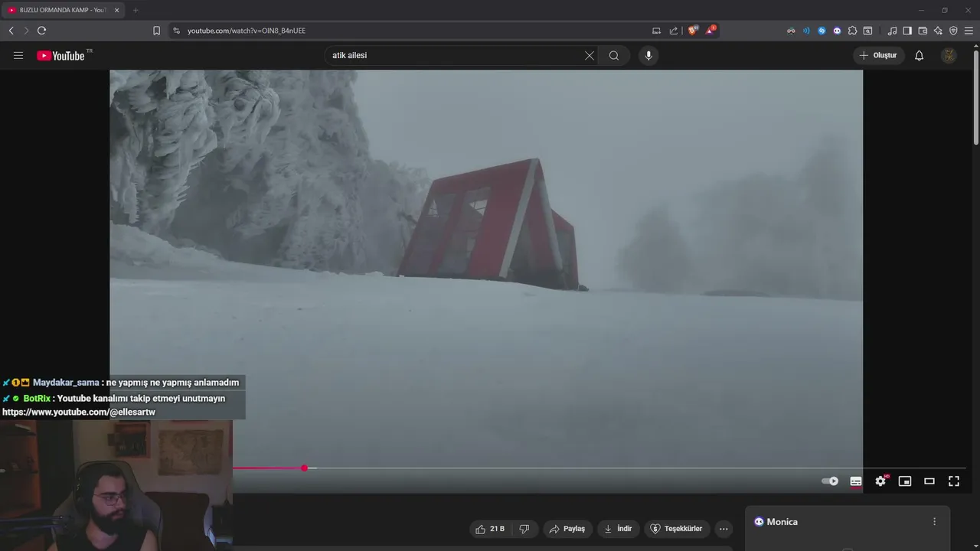The image size is (980, 551).
Task: Click the share page icon in address bar
Action: click(x=674, y=31)
